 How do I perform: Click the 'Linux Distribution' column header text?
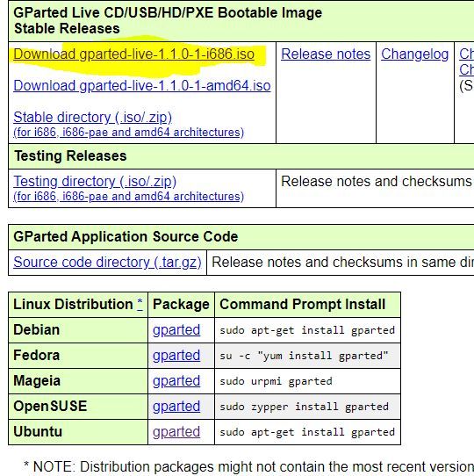pyautogui.click(x=73, y=304)
